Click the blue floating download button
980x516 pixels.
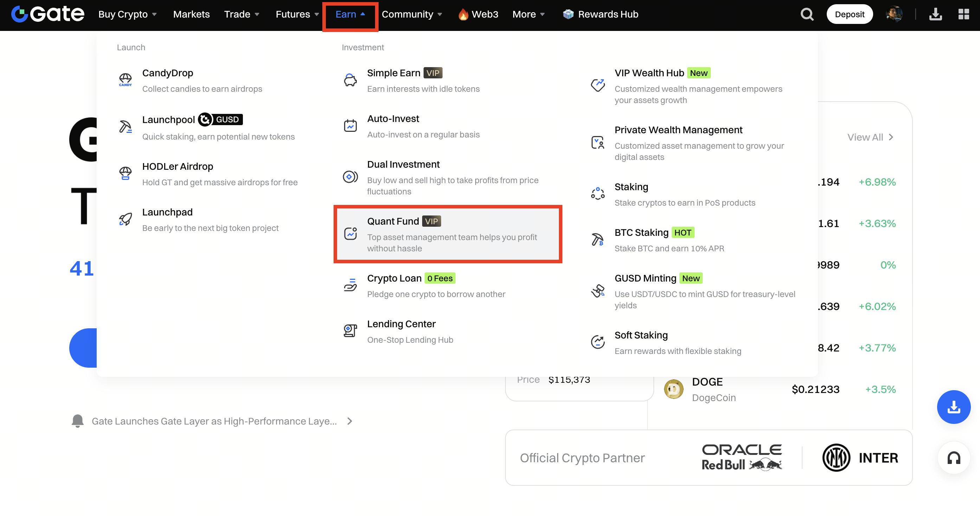click(x=953, y=407)
